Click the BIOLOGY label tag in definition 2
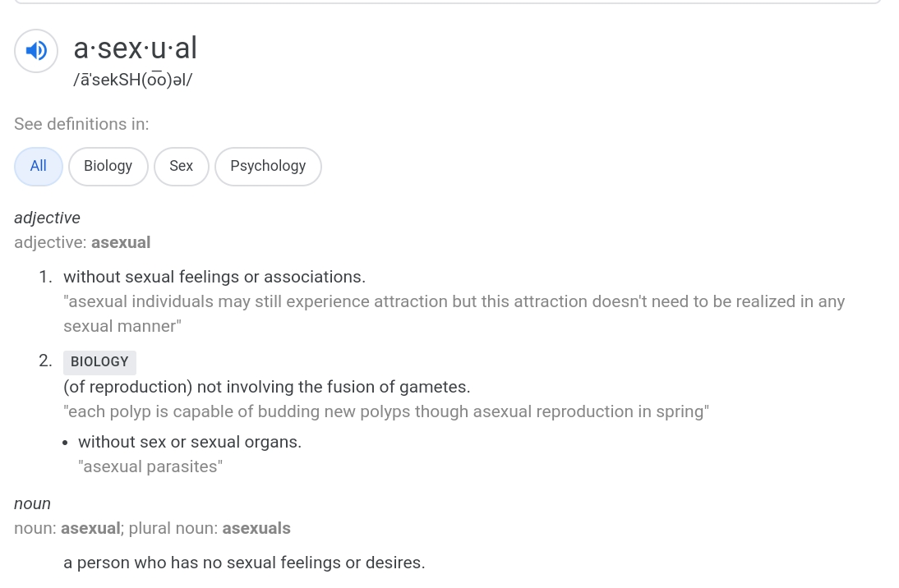This screenshot has height=588, width=899. 99,362
